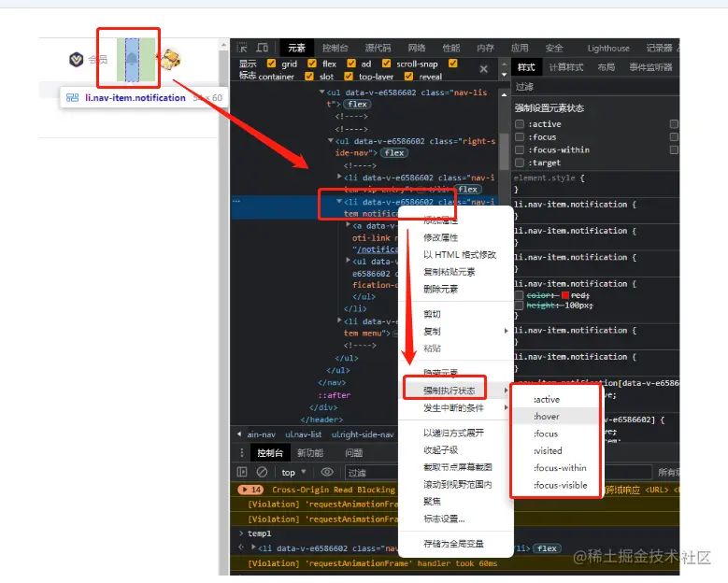
Task: Open the 布局 styles tab
Action: pos(607,67)
